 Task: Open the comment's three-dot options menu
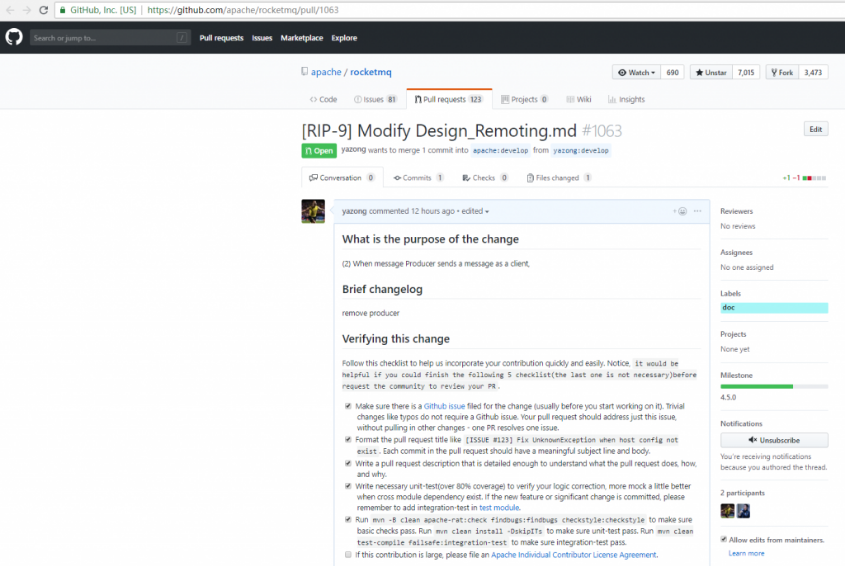(697, 211)
